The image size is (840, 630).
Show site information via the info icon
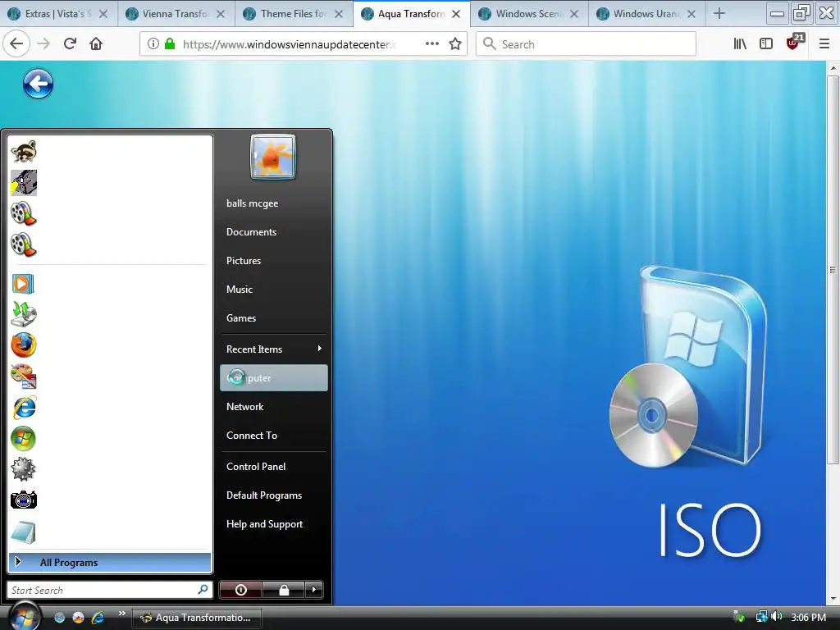click(x=153, y=44)
